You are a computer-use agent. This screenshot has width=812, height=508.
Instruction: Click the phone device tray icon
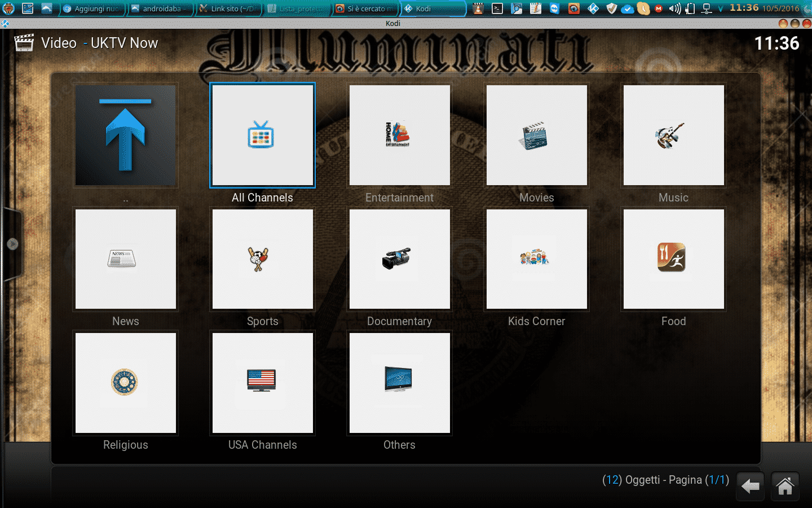(690, 8)
